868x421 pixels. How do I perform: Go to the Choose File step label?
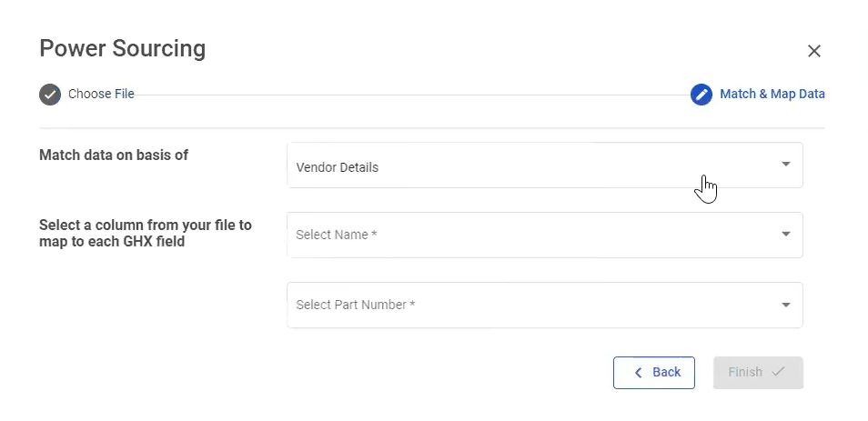point(101,94)
